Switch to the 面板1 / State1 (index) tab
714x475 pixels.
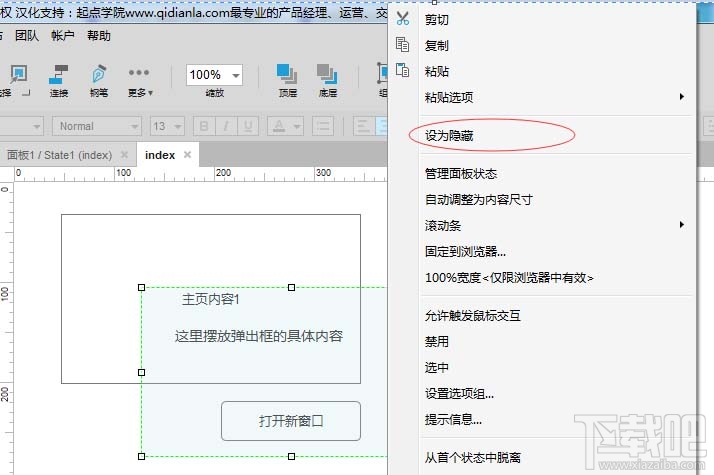[59, 155]
